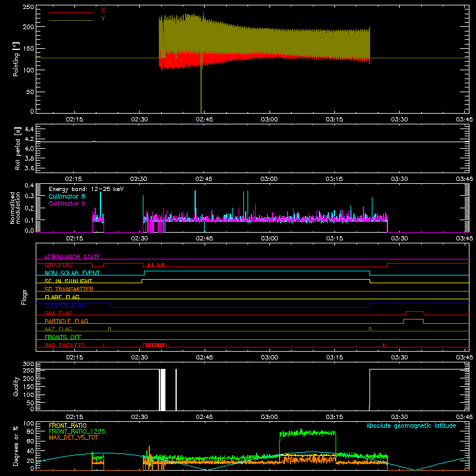Click the Pointing axis title
Viewport: 476px width, 476px height.
[x=16, y=59]
